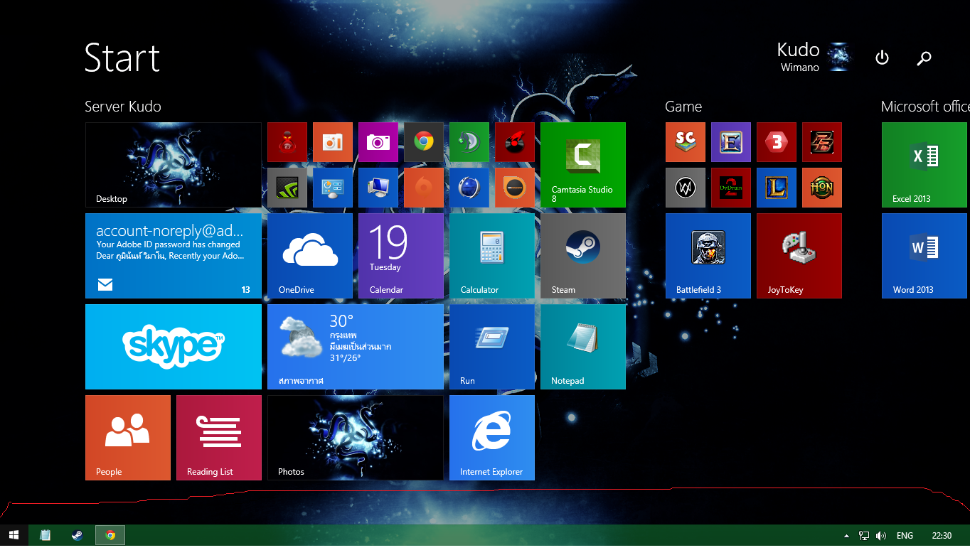This screenshot has width=970, height=560.
Task: Open Battlefield 3 tile
Action: [x=708, y=256]
